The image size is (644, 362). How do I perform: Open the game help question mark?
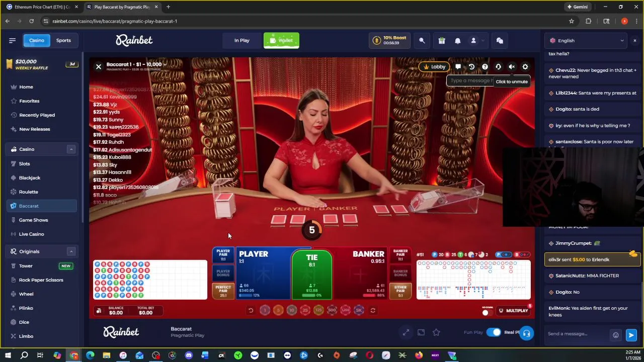click(x=485, y=67)
